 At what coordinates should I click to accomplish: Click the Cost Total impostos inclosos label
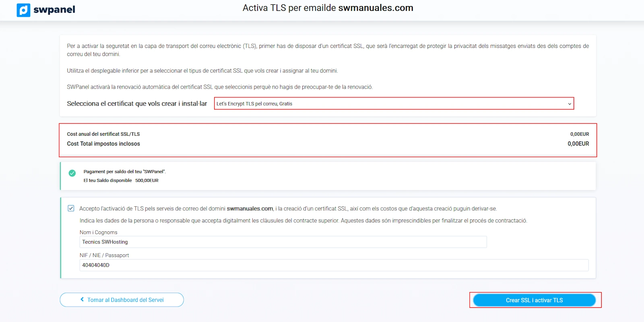pyautogui.click(x=103, y=144)
